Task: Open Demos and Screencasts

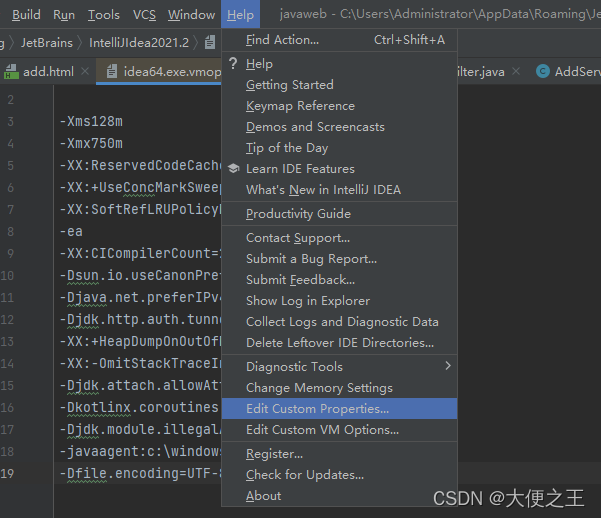Action: (x=340, y=127)
